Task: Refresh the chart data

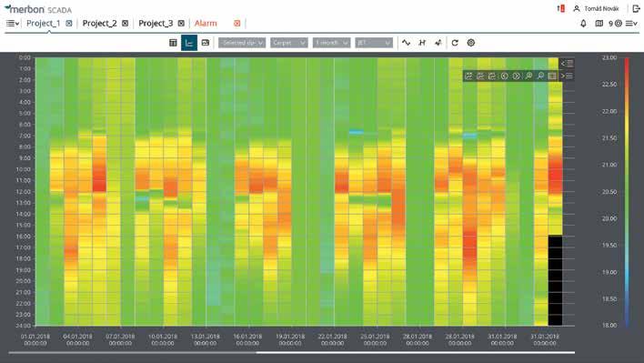Action: point(455,43)
